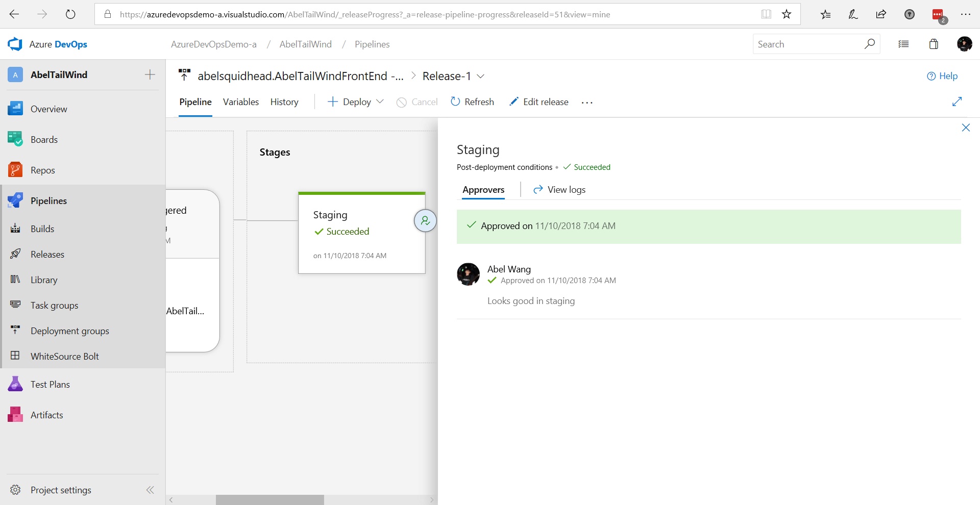Screen dimensions: 980x505
Task: Open reading view icon in address bar
Action: tap(766, 14)
